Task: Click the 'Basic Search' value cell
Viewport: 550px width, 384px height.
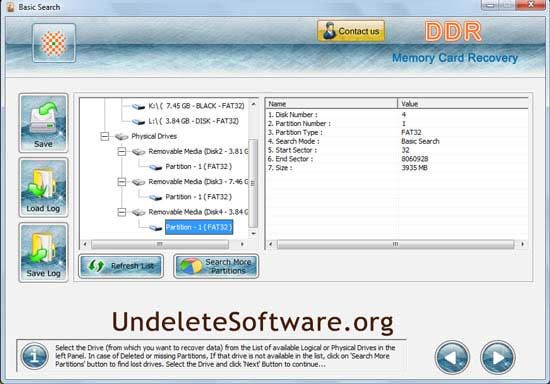Action: [420, 141]
